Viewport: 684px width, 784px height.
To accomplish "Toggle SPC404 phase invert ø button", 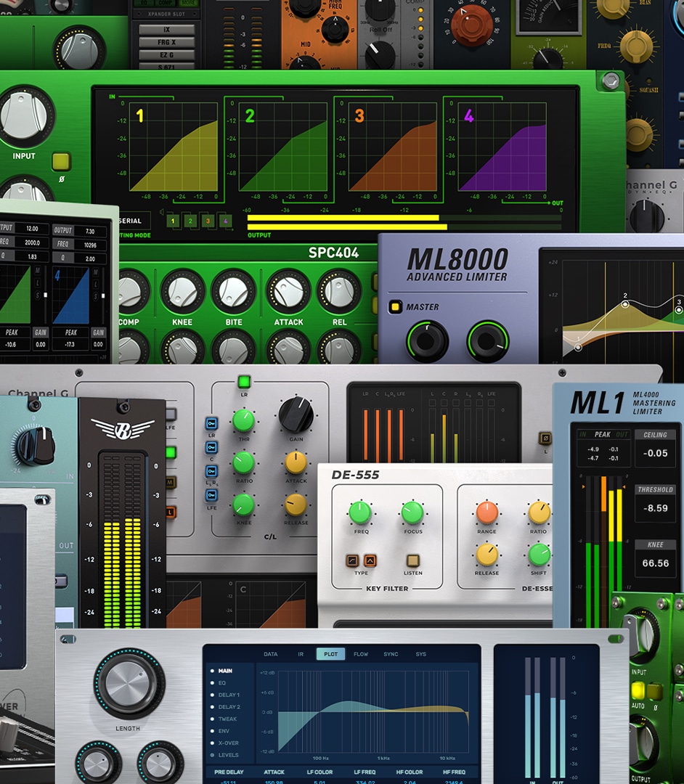I will (61, 161).
